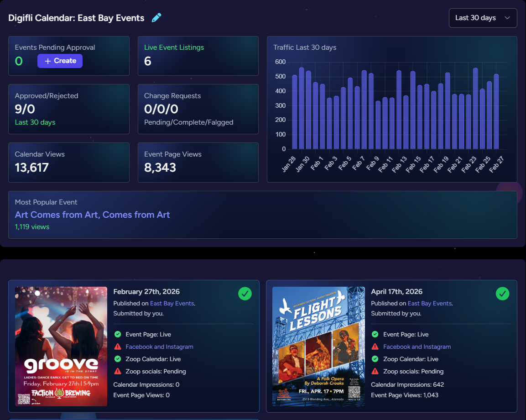Click red warning icon beside Groove Zoop socials: Pending
The image size is (526, 420).
click(118, 371)
